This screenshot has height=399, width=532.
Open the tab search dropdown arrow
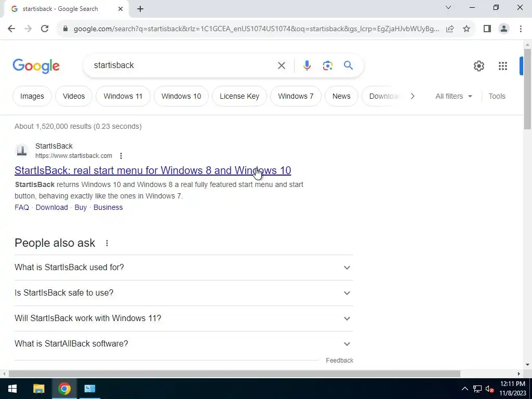[448, 7]
